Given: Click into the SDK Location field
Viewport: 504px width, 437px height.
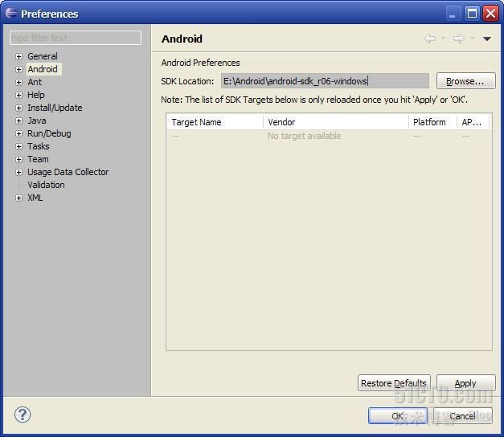Looking at the screenshot, I should 325,81.
